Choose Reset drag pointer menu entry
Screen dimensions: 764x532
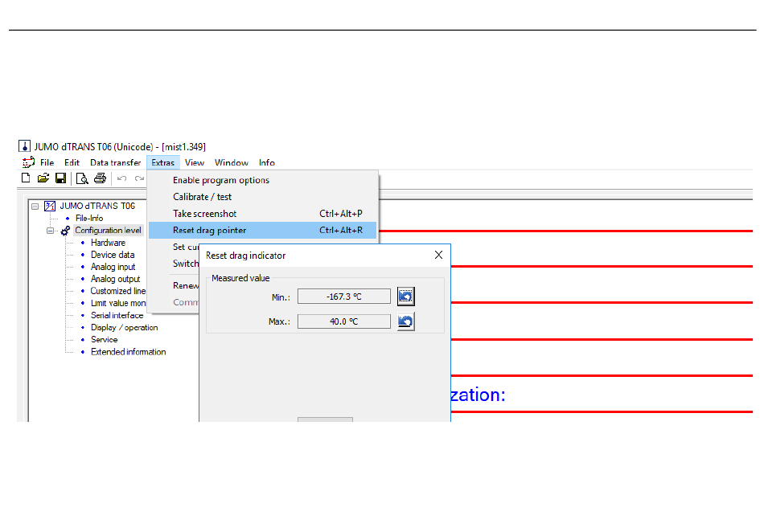click(x=263, y=230)
